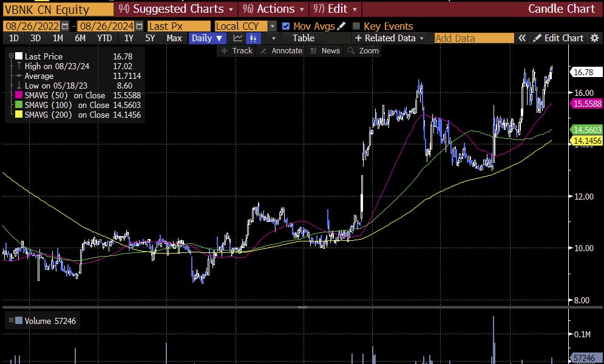This screenshot has height=364, width=604.
Task: Open chart settings via the gear icon
Action: click(x=595, y=38)
